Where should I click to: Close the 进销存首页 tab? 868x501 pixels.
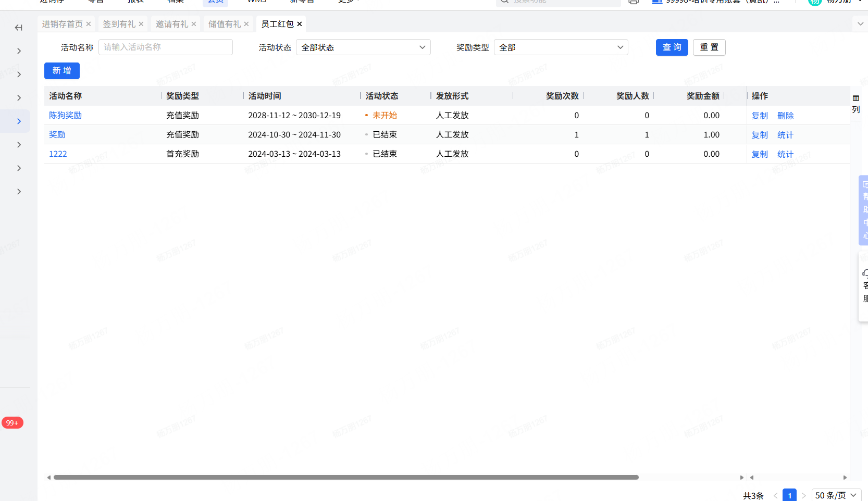[x=89, y=24]
